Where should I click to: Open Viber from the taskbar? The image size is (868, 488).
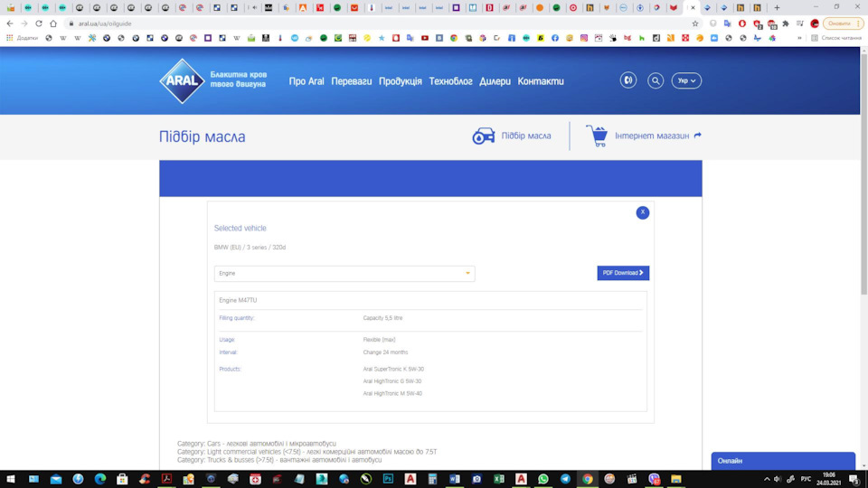pos(655,479)
